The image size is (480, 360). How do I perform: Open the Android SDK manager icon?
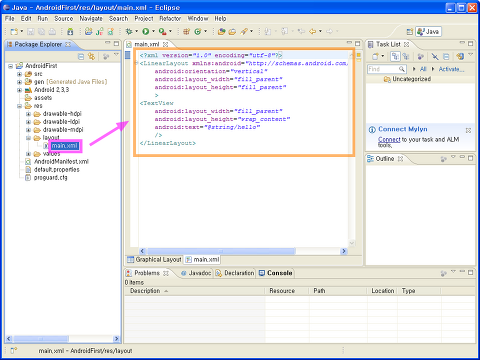tap(70, 31)
